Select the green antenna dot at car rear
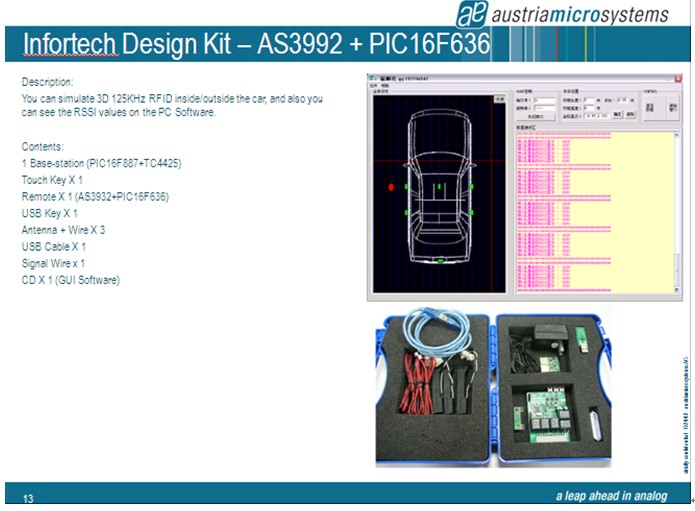The height and width of the screenshot is (511, 695). [440, 261]
